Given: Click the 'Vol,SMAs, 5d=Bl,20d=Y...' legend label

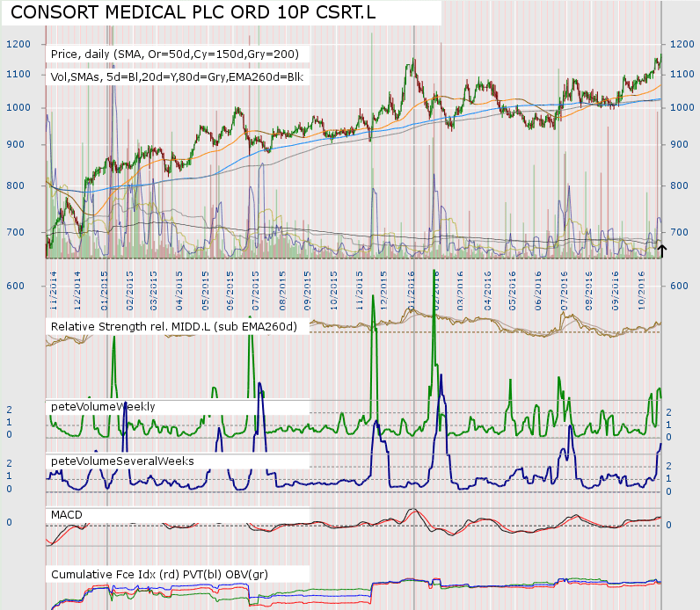Looking at the screenshot, I should coord(177,77).
